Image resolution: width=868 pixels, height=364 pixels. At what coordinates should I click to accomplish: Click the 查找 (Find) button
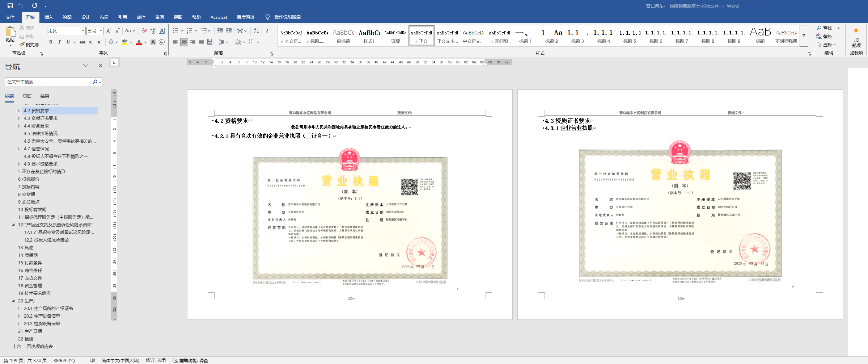825,28
